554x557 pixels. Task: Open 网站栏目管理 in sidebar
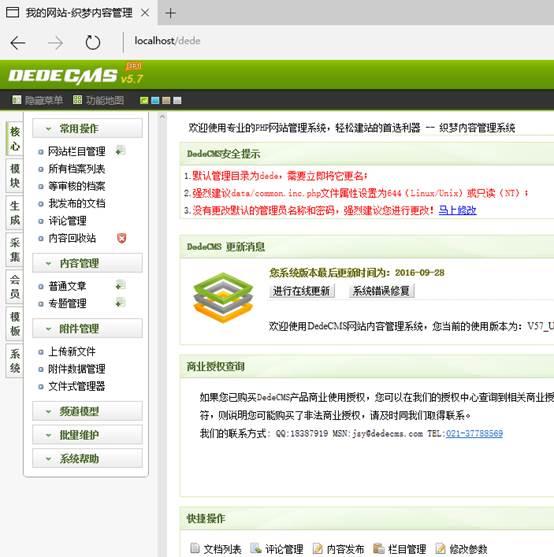pos(77,151)
